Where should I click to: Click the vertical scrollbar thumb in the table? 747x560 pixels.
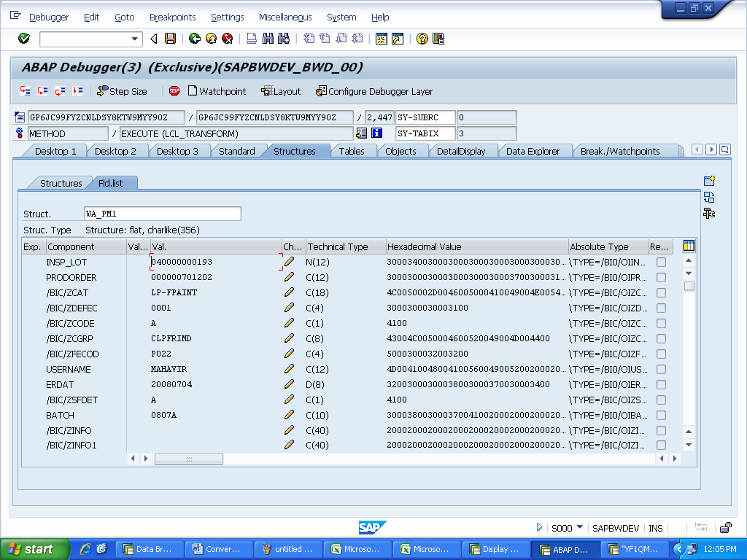(689, 286)
